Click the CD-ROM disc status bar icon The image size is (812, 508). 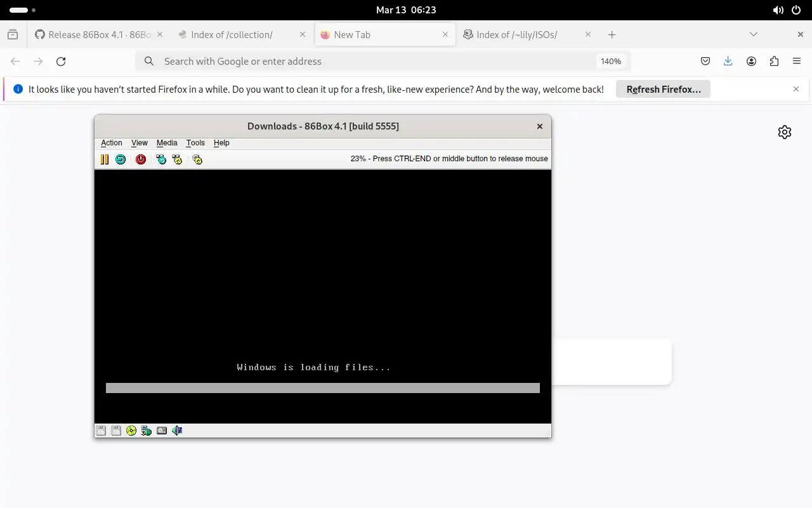pyautogui.click(x=131, y=431)
